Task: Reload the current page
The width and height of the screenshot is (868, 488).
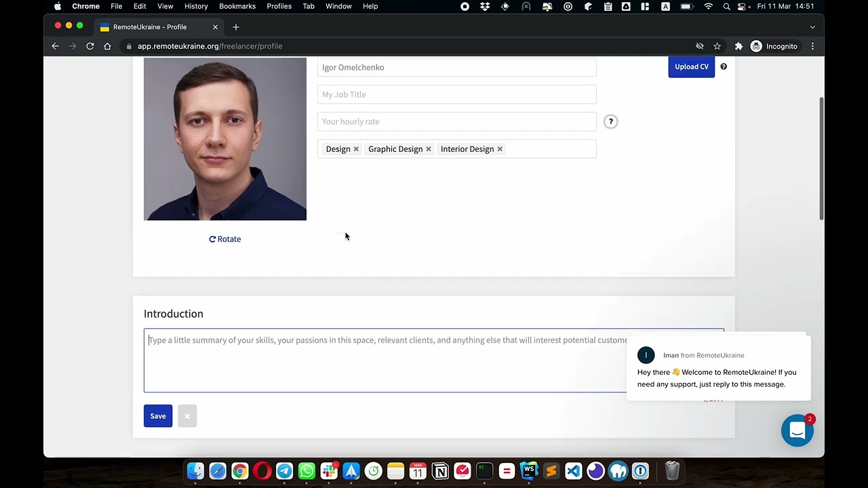Action: pos(90,46)
